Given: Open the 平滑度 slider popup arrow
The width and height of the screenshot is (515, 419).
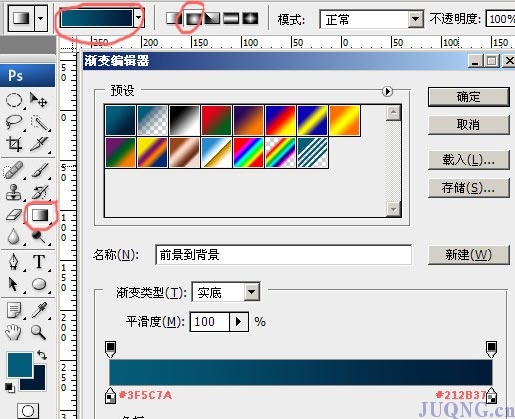Looking at the screenshot, I should (239, 322).
